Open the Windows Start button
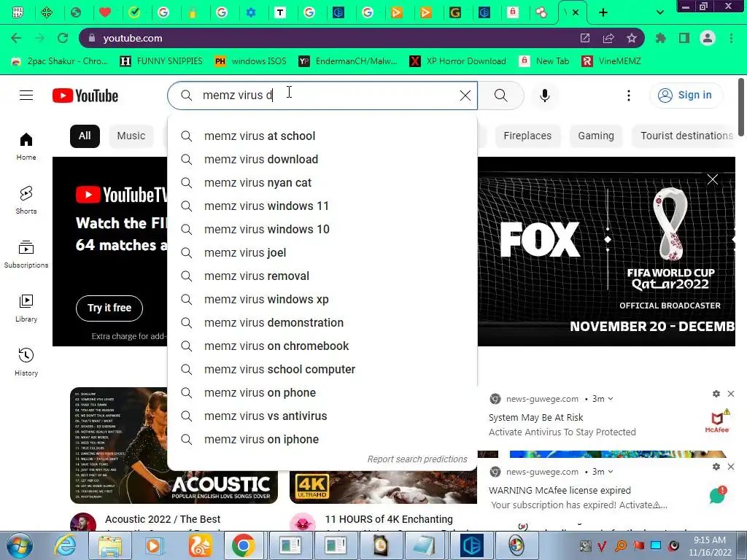Viewport: 747px width, 560px height. (x=19, y=545)
